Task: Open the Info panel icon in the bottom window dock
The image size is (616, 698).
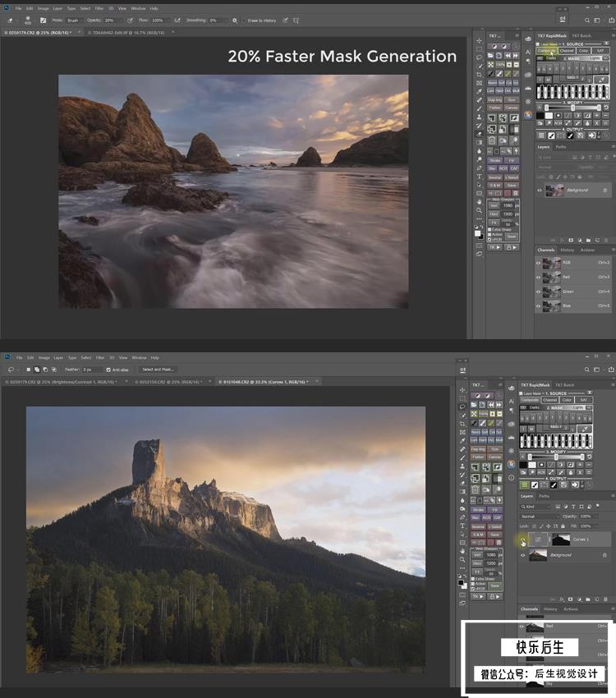Action: [512, 478]
